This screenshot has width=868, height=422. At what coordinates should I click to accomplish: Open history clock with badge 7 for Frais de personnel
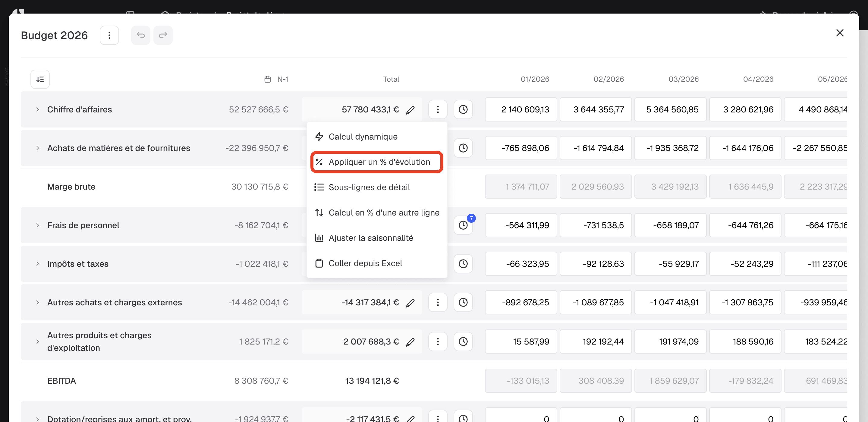[x=463, y=225]
